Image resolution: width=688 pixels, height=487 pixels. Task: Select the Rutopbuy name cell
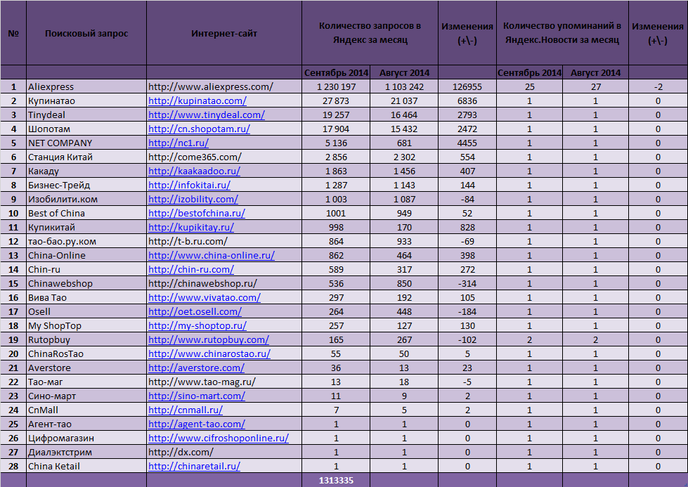(x=86, y=340)
